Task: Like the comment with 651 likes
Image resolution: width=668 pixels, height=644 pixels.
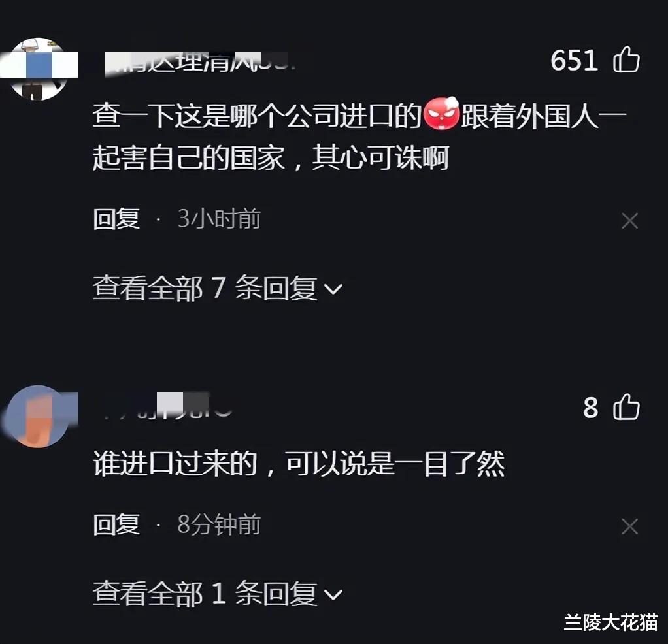Action: tap(626, 59)
